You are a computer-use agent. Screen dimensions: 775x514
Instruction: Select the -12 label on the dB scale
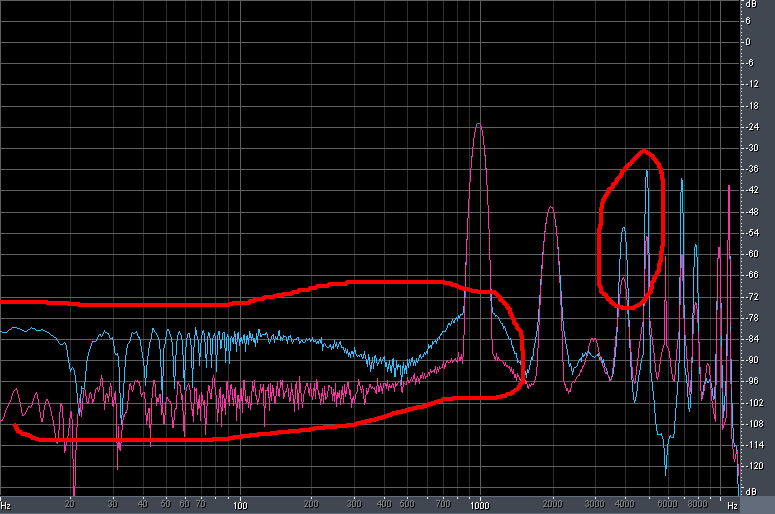(751, 84)
